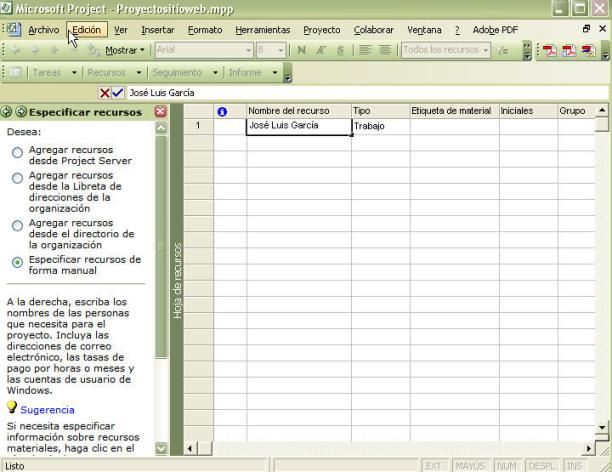Click the Microsoft Project icon beside Archivo
The image size is (612, 472).
[14, 29]
